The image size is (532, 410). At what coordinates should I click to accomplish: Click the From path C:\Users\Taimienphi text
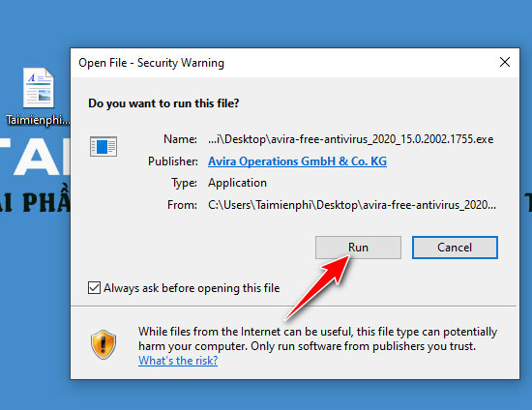click(x=352, y=205)
